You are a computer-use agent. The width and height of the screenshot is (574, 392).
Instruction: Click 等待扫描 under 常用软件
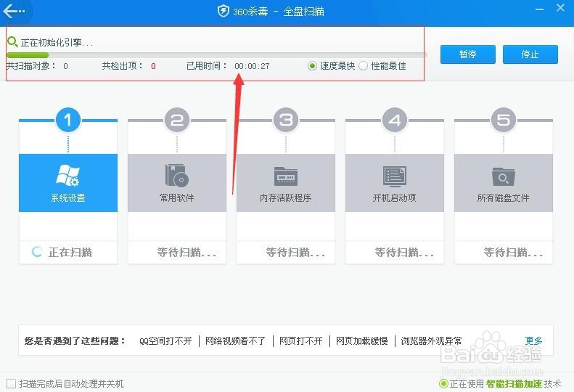[x=186, y=252]
